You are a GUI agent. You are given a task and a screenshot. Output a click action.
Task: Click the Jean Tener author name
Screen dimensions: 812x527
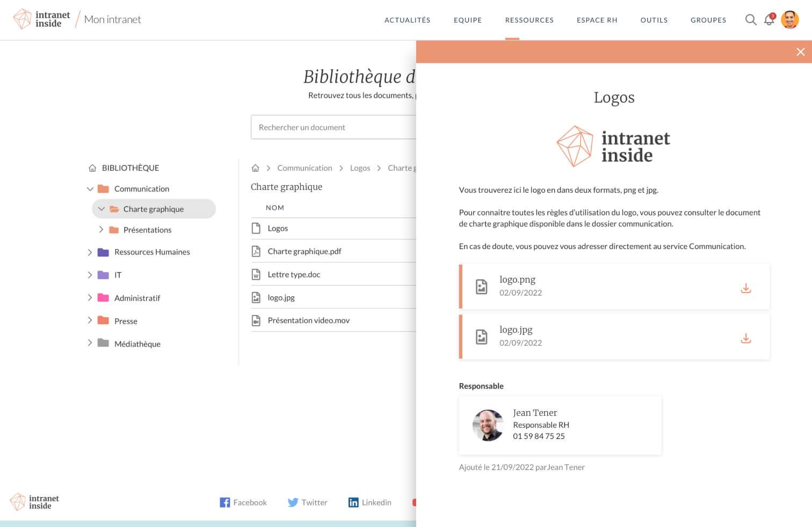[566, 467]
